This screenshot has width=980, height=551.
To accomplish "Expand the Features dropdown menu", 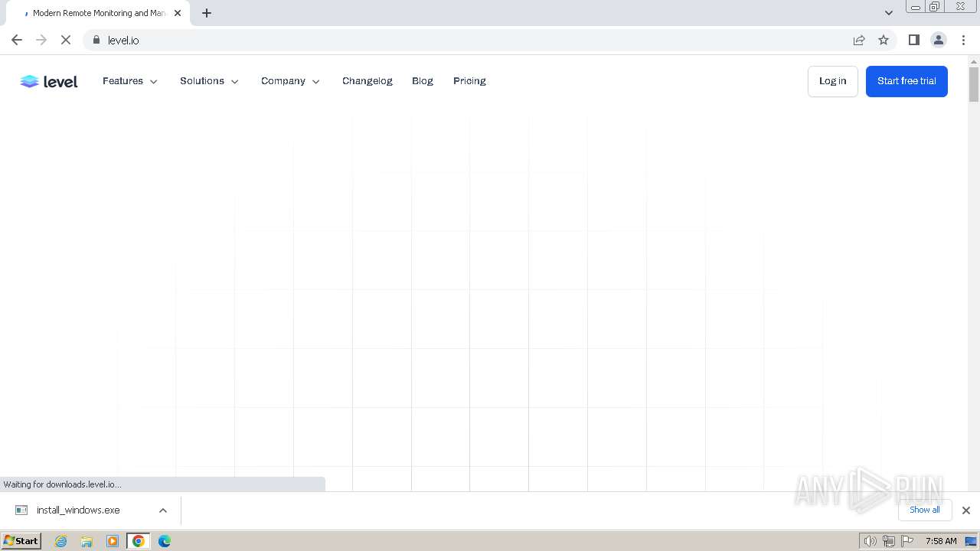I will point(130,81).
